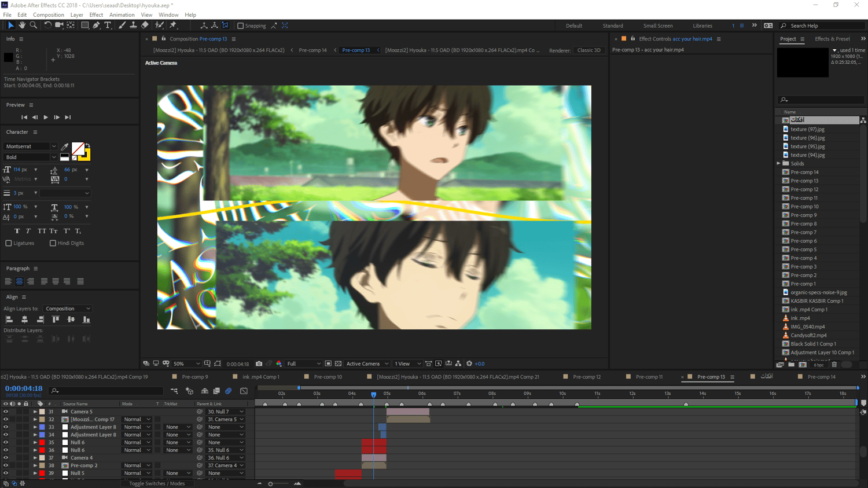Screen dimensions: 868x488
Task: Hide the Null 5 layer
Action: tap(6, 473)
